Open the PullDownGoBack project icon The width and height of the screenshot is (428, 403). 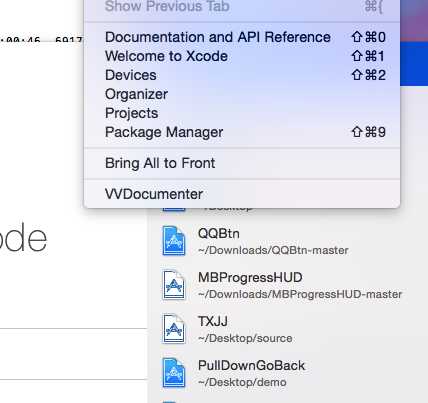pos(174,373)
